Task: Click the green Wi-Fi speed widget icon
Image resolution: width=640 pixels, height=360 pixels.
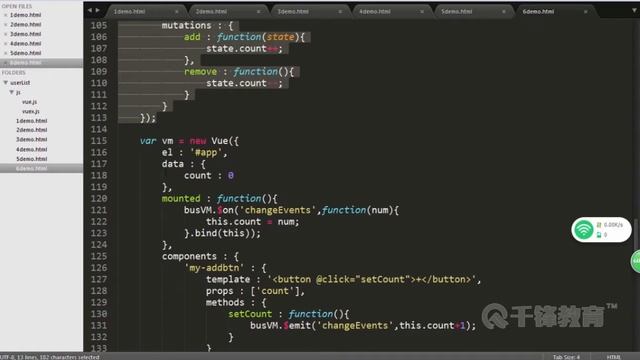Action: pyautogui.click(x=583, y=229)
